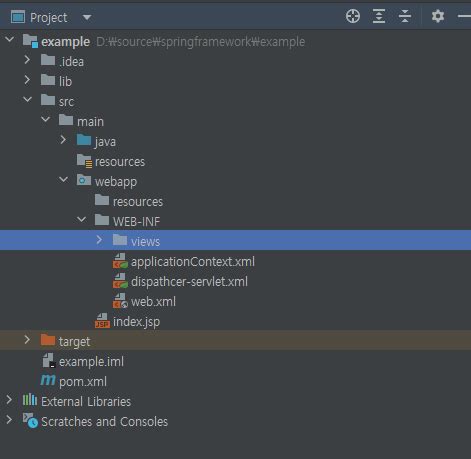Select the main folder name
This screenshot has width=471, height=459.
[90, 122]
